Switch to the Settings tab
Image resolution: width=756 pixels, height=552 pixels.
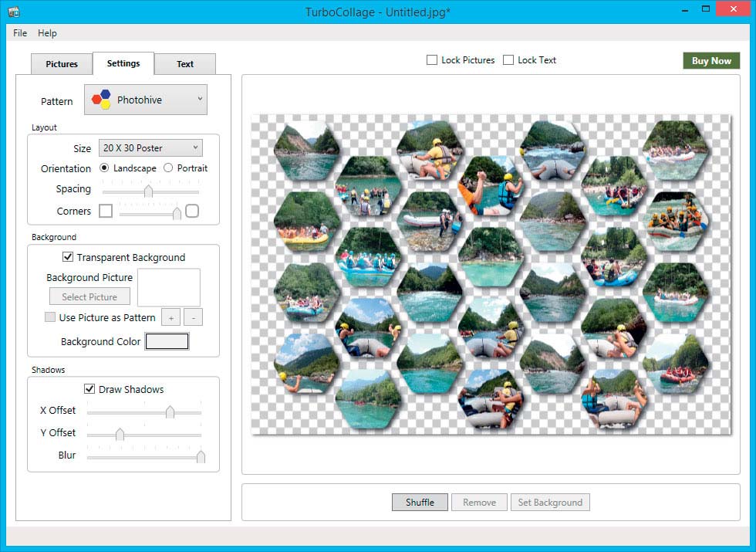(123, 63)
